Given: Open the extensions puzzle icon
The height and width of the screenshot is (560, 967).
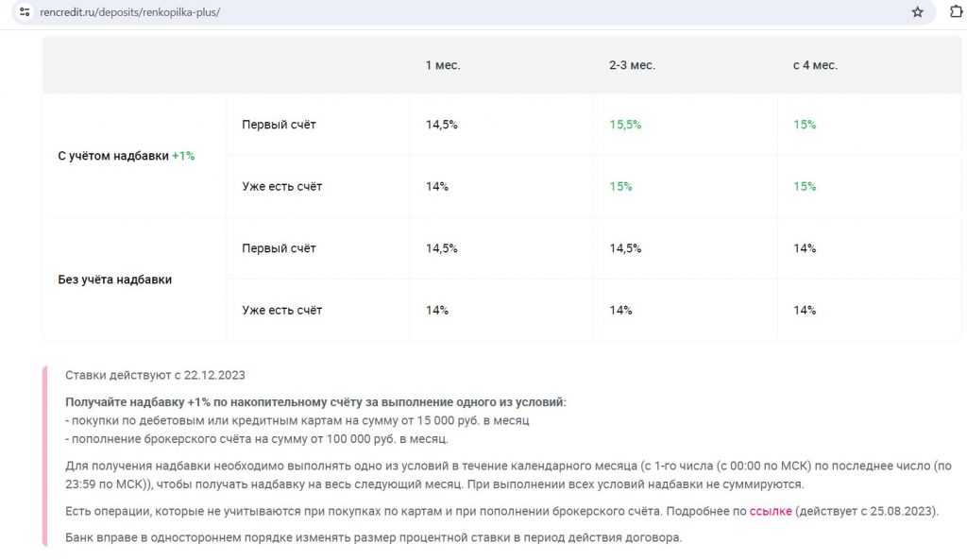Looking at the screenshot, I should coord(956,11).
